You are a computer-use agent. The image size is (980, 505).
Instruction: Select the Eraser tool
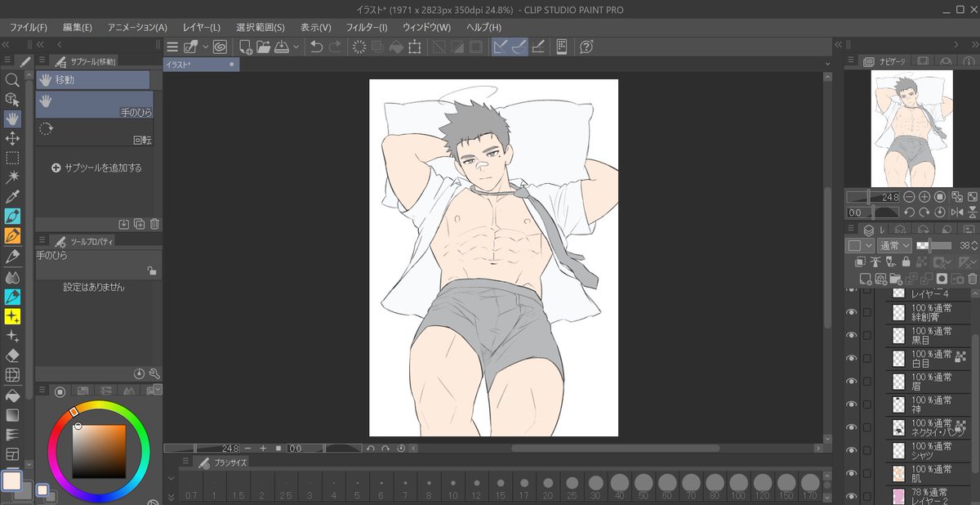(x=12, y=355)
